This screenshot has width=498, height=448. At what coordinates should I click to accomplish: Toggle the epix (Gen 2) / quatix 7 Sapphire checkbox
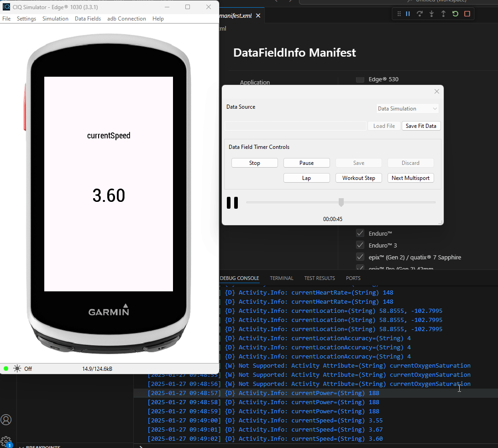tap(360, 257)
